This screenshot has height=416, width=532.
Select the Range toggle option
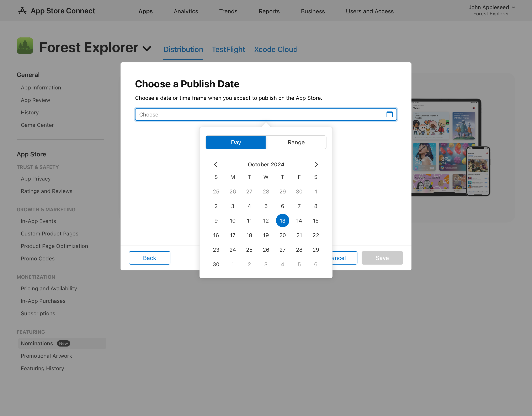296,142
